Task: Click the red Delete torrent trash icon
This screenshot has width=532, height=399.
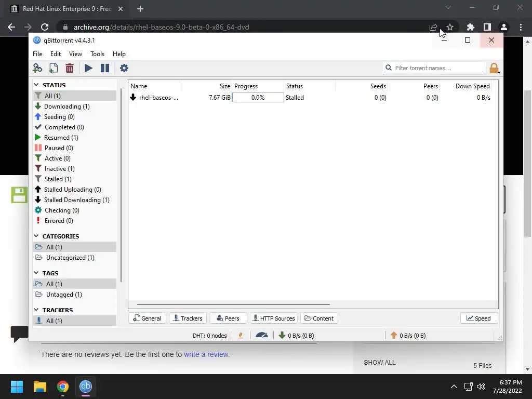Action: [x=70, y=68]
